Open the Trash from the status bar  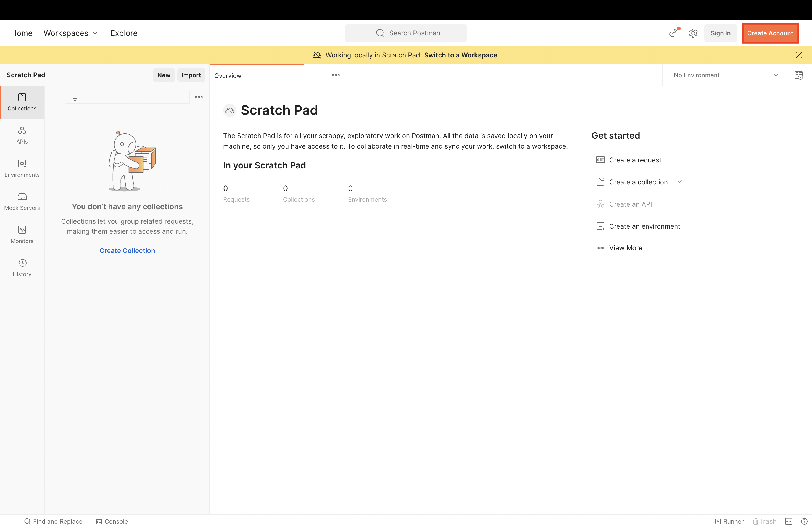click(x=764, y=521)
